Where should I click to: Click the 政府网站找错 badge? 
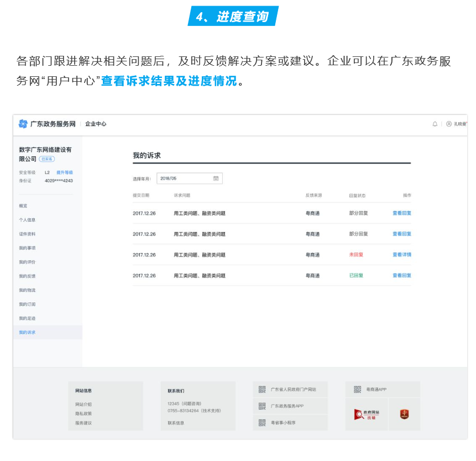(367, 414)
